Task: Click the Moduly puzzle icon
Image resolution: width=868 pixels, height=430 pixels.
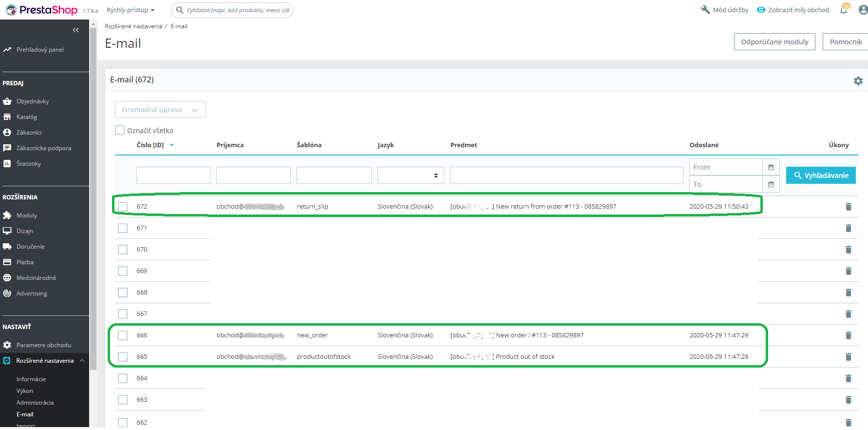Action: click(x=7, y=215)
